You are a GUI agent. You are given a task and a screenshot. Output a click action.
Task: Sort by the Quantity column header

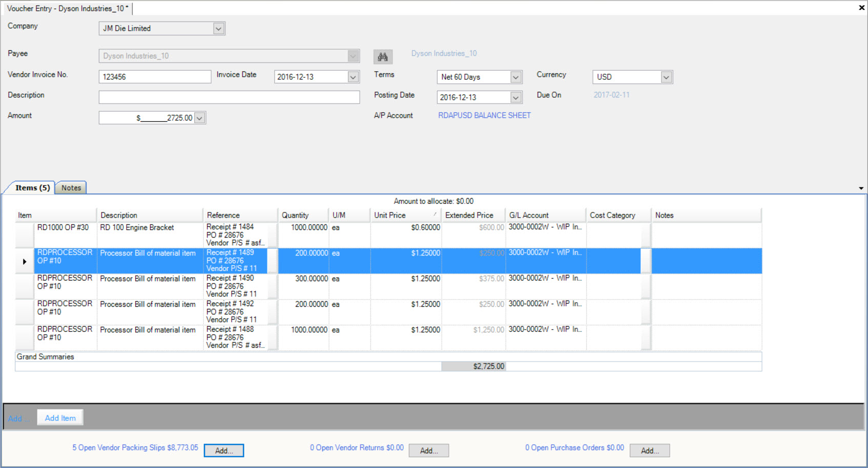(303, 215)
